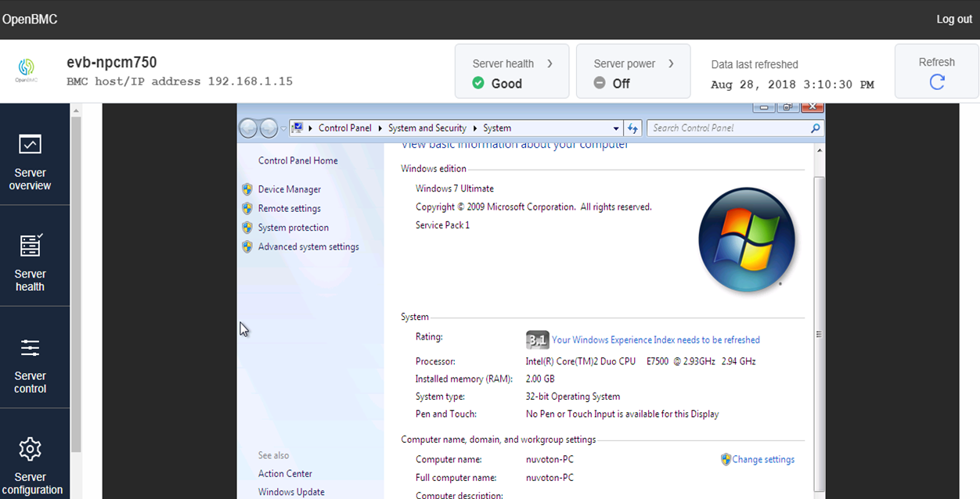
Task: Select the Server control sliders icon
Action: (x=30, y=348)
